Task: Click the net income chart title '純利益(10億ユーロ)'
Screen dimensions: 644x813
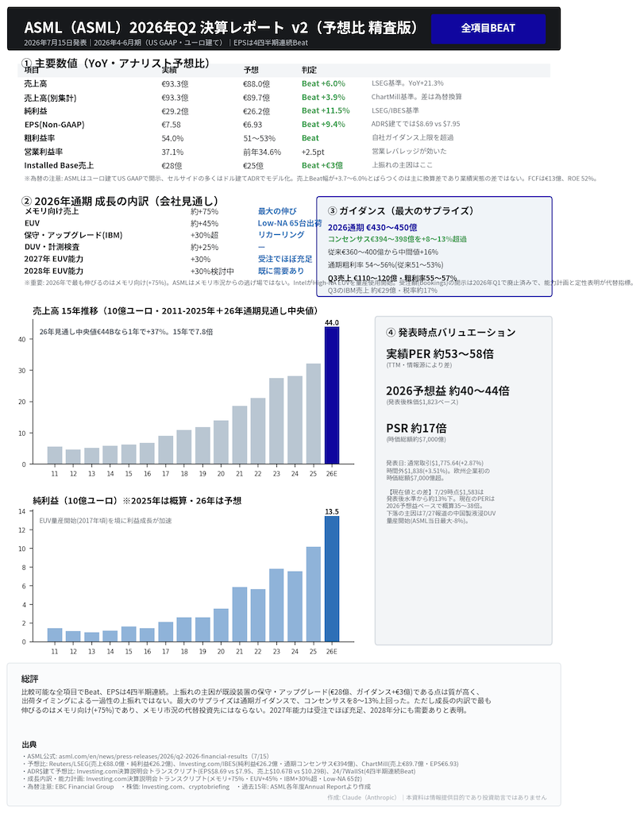Action: tap(75, 500)
